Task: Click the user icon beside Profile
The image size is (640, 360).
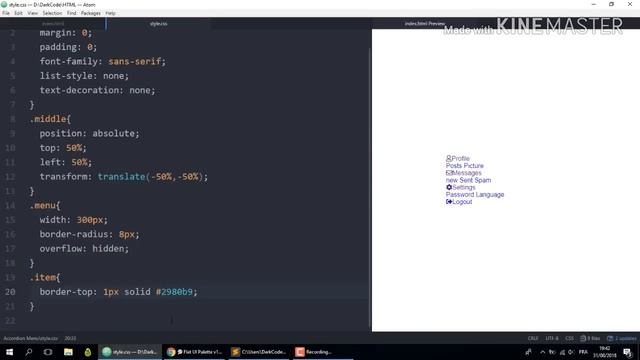Action: point(449,158)
